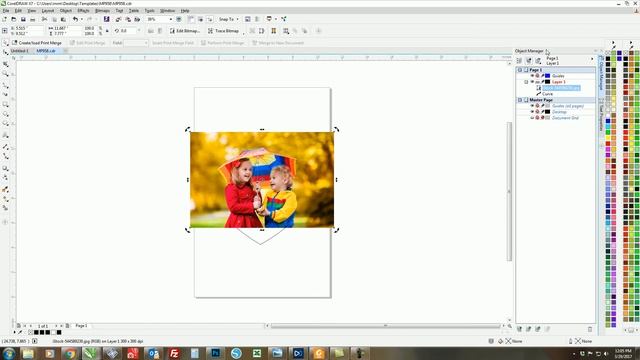Image resolution: width=640 pixels, height=360 pixels.
Task: Switch to the Untitled-1 document tab
Action: click(x=20, y=51)
